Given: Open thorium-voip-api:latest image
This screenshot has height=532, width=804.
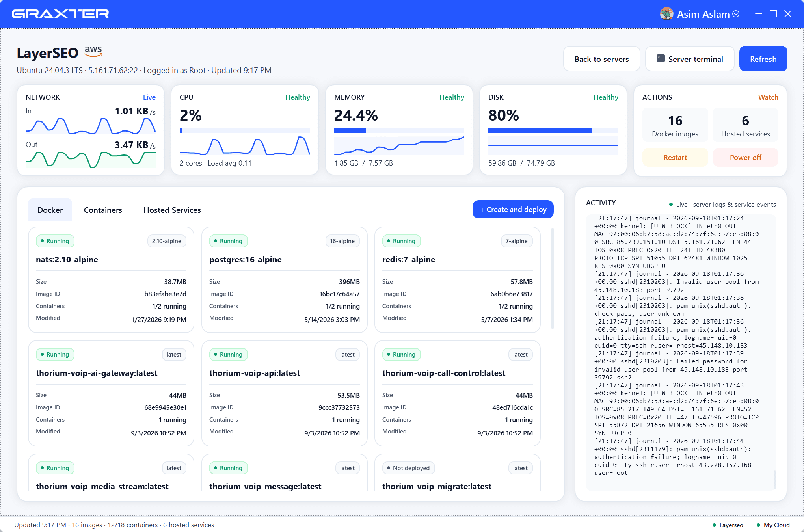Looking at the screenshot, I should (x=285, y=393).
